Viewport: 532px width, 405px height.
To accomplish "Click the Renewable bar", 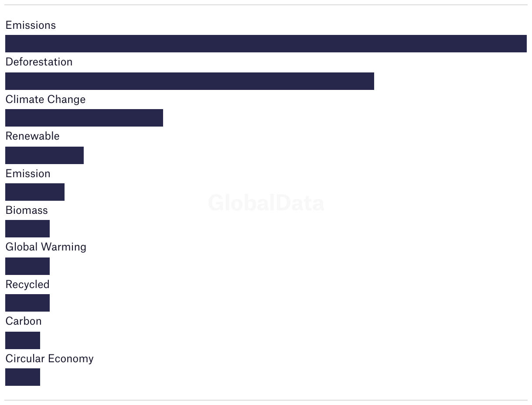I will (x=44, y=155).
